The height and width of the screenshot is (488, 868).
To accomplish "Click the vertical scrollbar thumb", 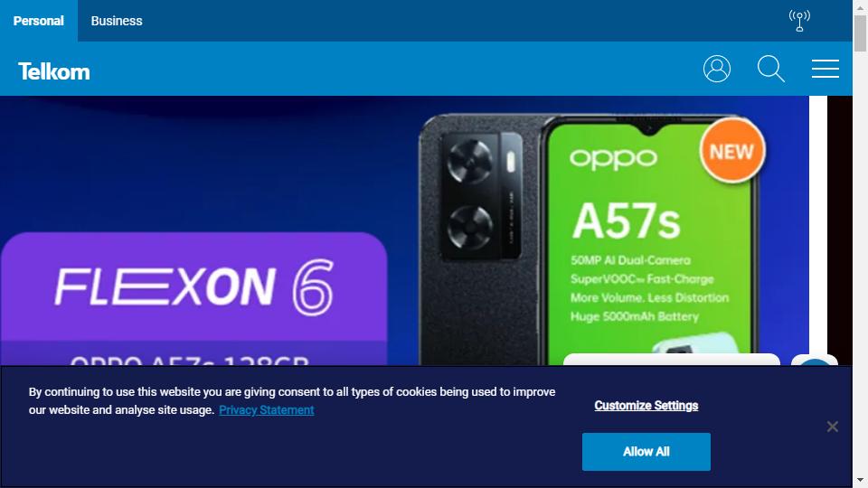I will pyautogui.click(x=860, y=33).
